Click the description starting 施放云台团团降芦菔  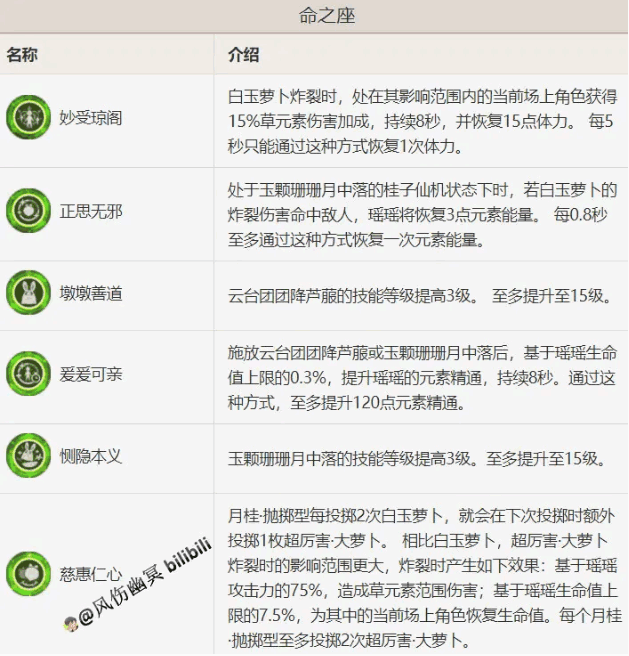[x=423, y=378]
